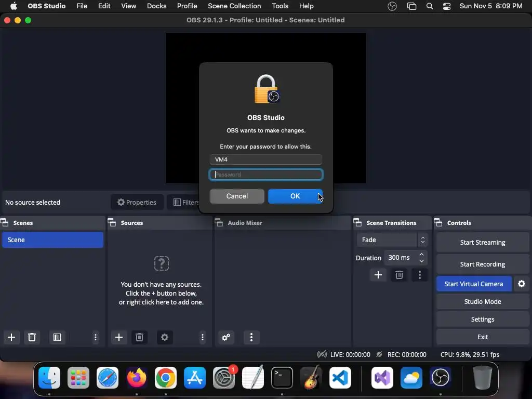
Task: Click OBS icon in macOS menu bar tray
Action: [392, 6]
